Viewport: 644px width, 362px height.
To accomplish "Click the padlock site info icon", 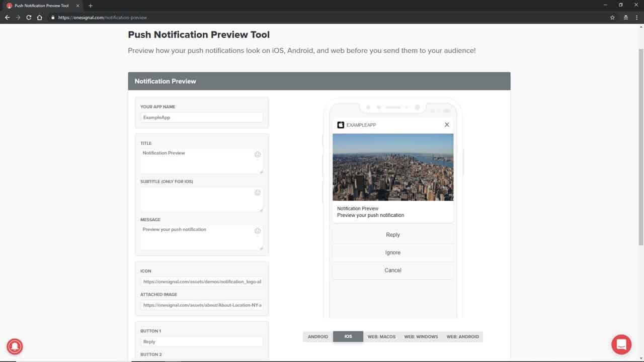I will 52,17.
